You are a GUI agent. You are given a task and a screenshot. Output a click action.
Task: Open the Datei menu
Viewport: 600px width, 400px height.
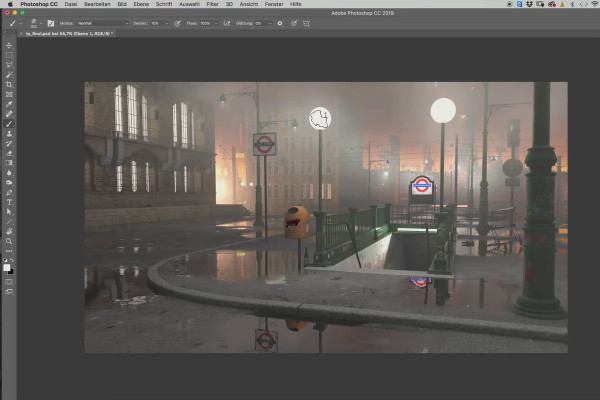tap(71, 4)
